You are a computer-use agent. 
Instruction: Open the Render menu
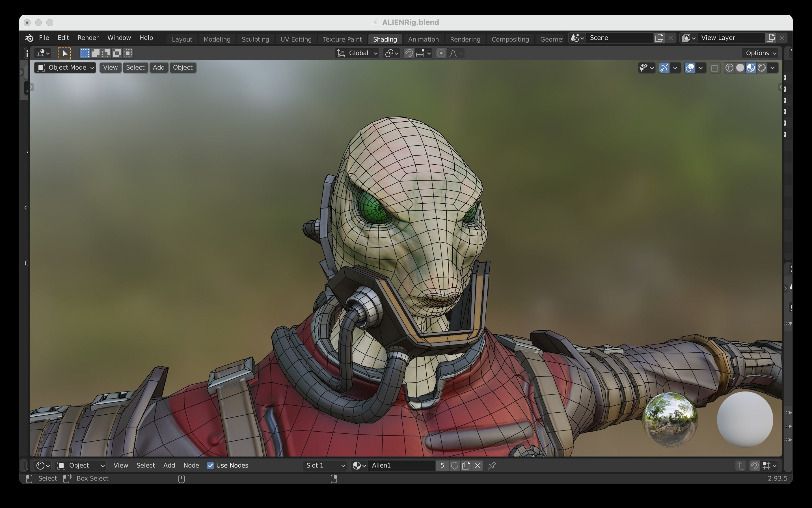[88, 38]
